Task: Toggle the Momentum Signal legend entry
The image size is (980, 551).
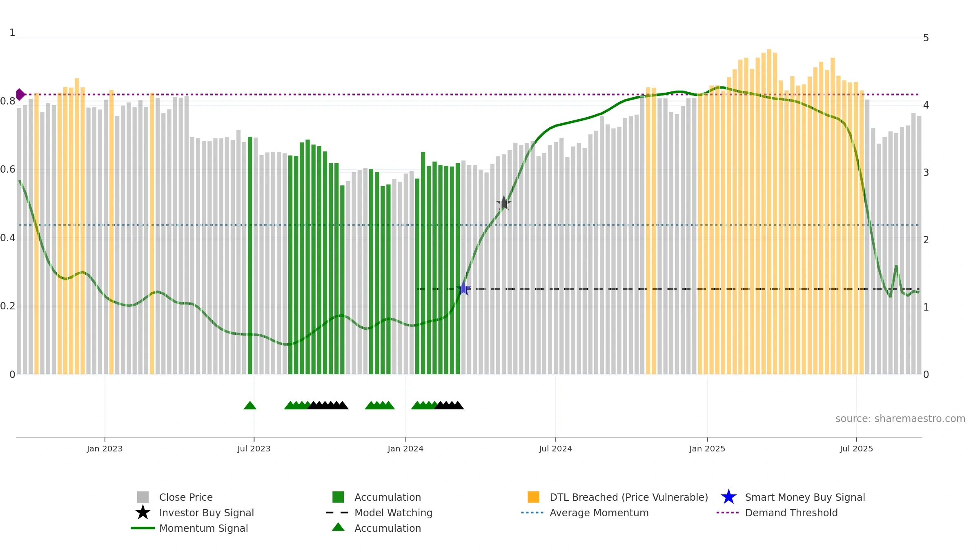Action: click(x=203, y=528)
